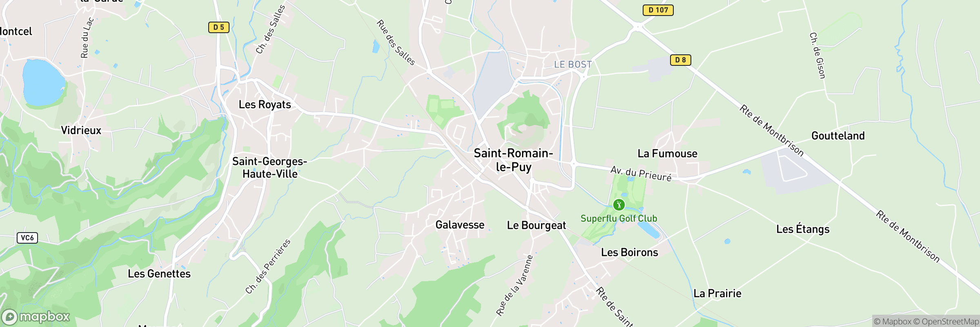Viewport: 980px width, 327px height.
Task: Select the Saint-Georges-Haute-Ville label
Action: [270, 168]
